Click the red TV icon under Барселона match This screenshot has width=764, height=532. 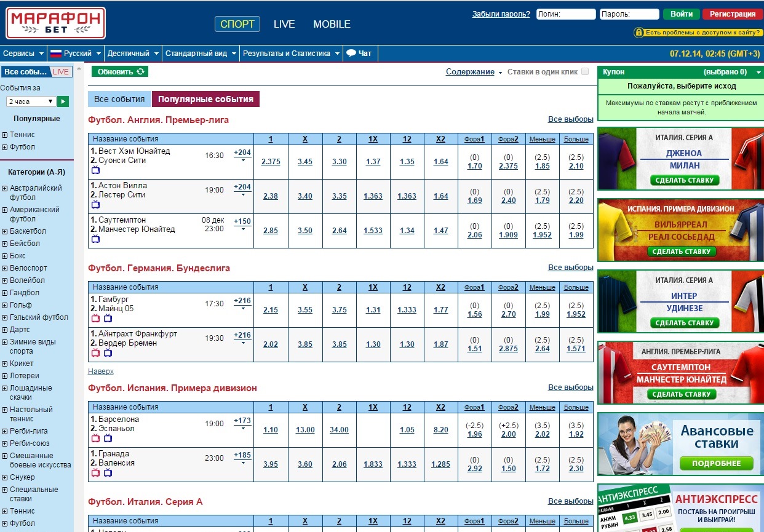click(x=95, y=439)
